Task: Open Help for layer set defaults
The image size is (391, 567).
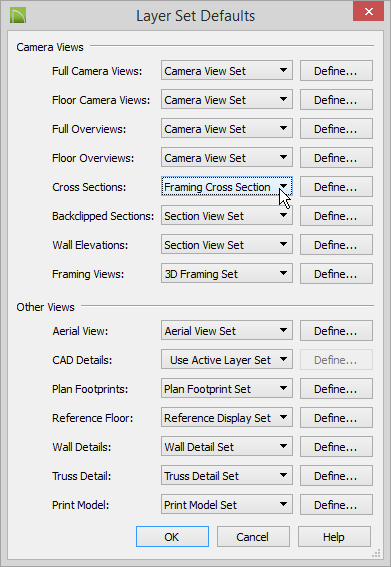Action: [334, 537]
